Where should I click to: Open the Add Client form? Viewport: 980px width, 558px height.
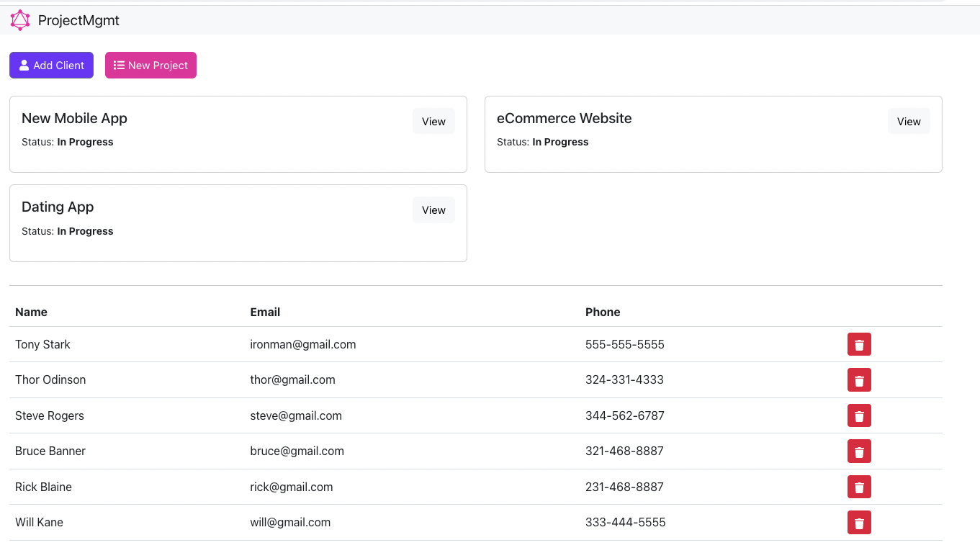point(51,65)
